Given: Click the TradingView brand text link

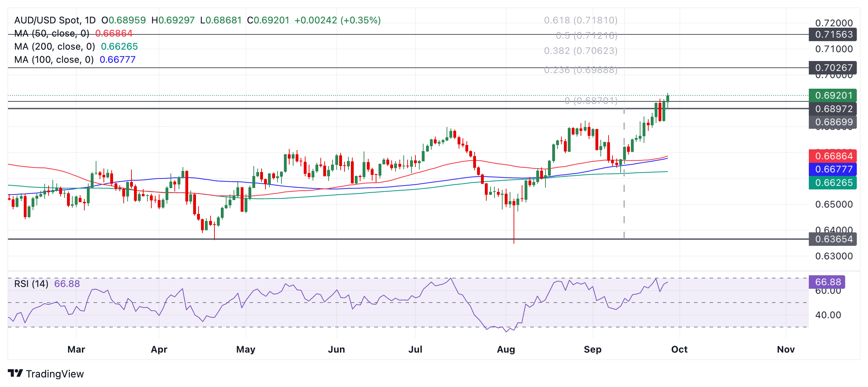Looking at the screenshot, I should coord(55,374).
